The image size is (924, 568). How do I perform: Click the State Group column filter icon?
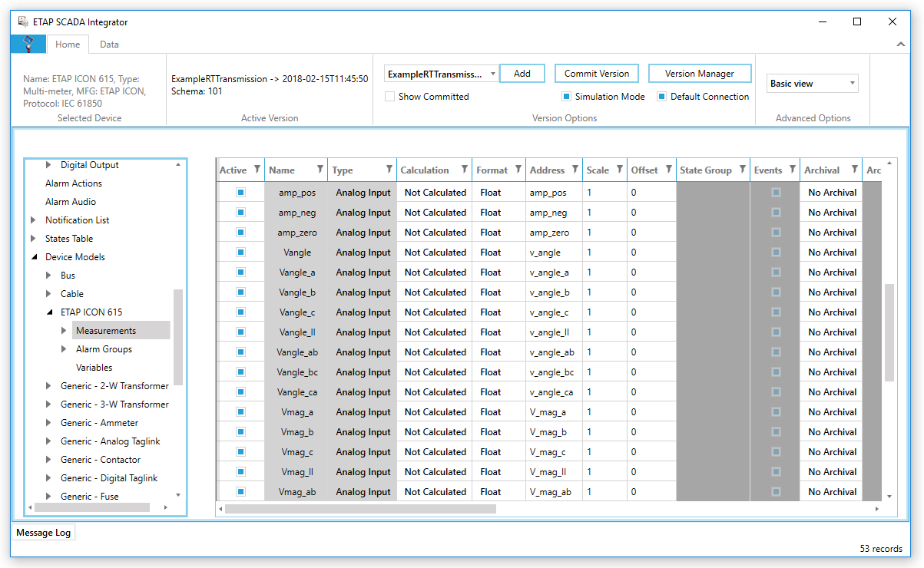click(x=742, y=170)
